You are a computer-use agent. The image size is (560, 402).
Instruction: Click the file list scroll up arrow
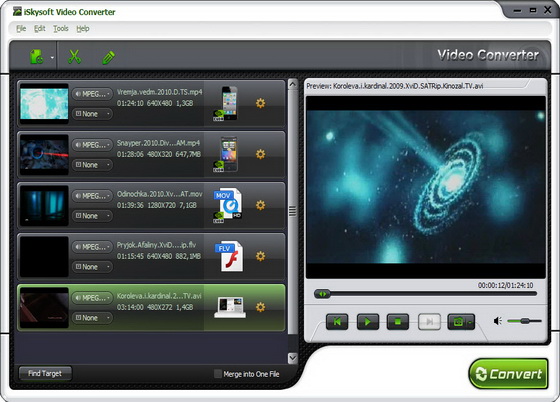[292, 84]
